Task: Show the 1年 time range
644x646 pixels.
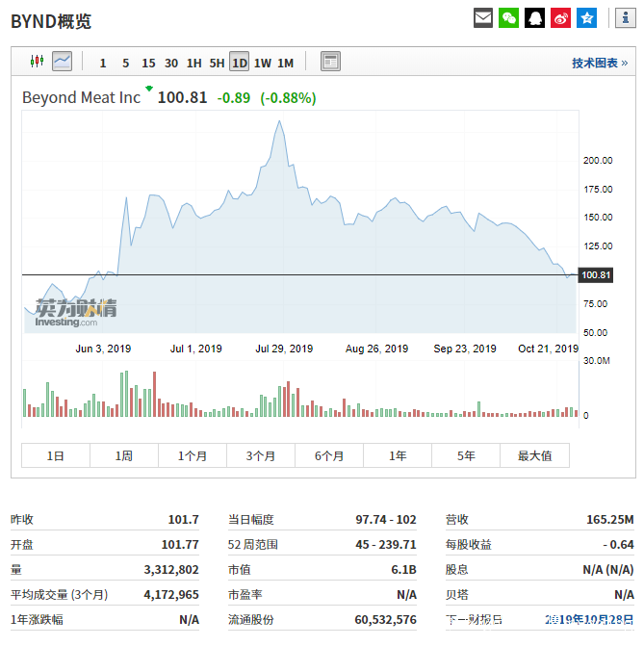Action: click(x=398, y=455)
